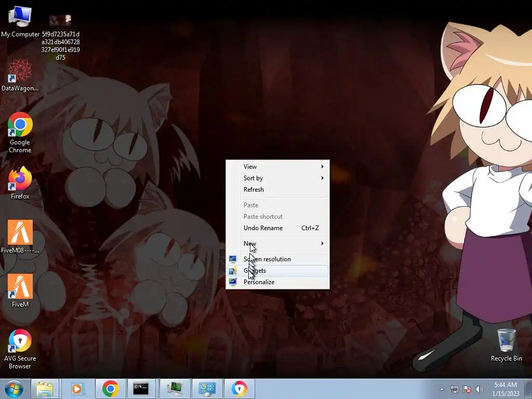The width and height of the screenshot is (532, 399).
Task: Click the grayed-out Paste shortcut entry
Action: (277, 217)
